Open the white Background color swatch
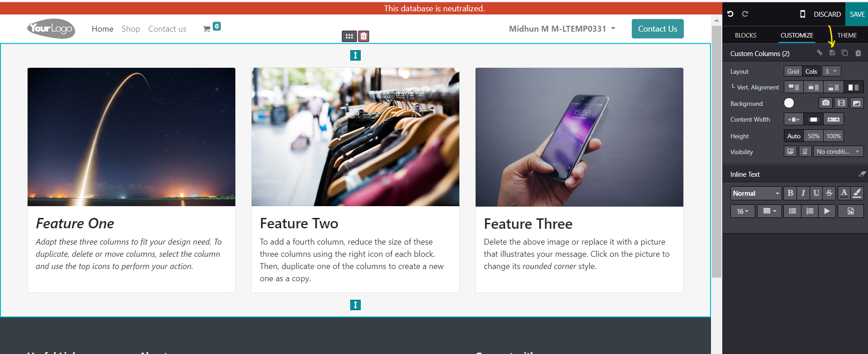Screen dimensions: 868x354 coord(789,103)
